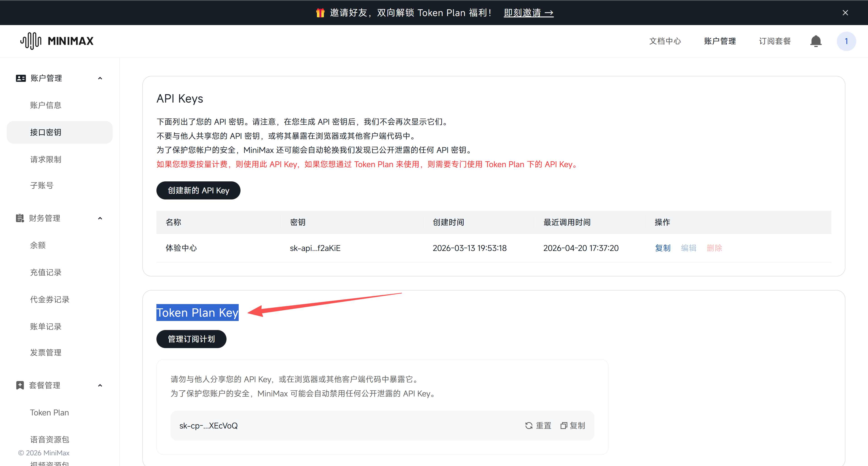The image size is (868, 466).
Task: Select 子账号 in the sidebar
Action: 42,185
